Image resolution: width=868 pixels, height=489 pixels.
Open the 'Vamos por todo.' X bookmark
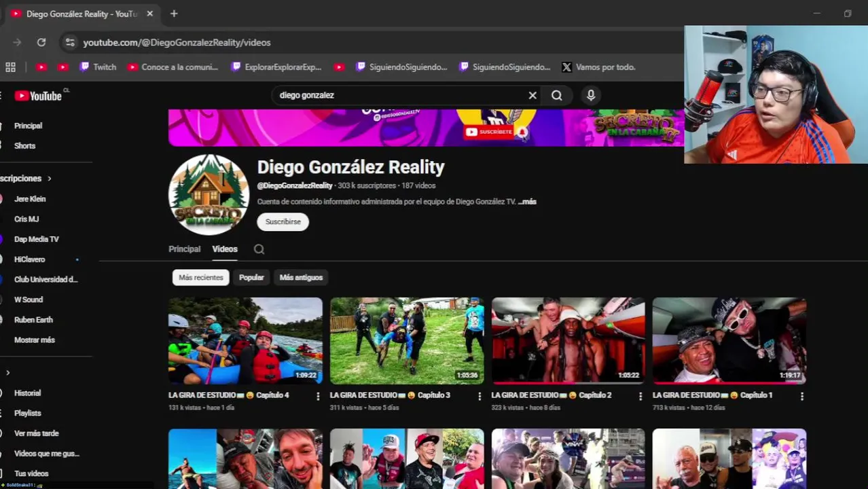point(599,67)
